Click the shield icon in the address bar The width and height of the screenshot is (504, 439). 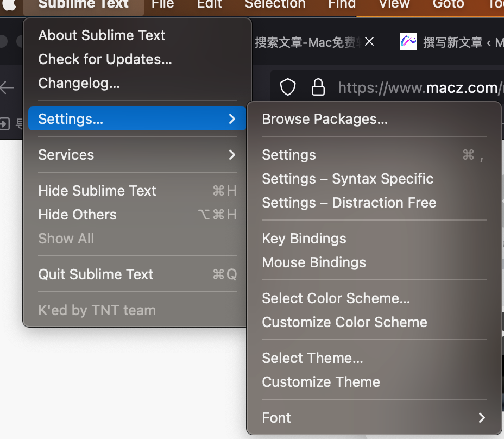(x=287, y=87)
